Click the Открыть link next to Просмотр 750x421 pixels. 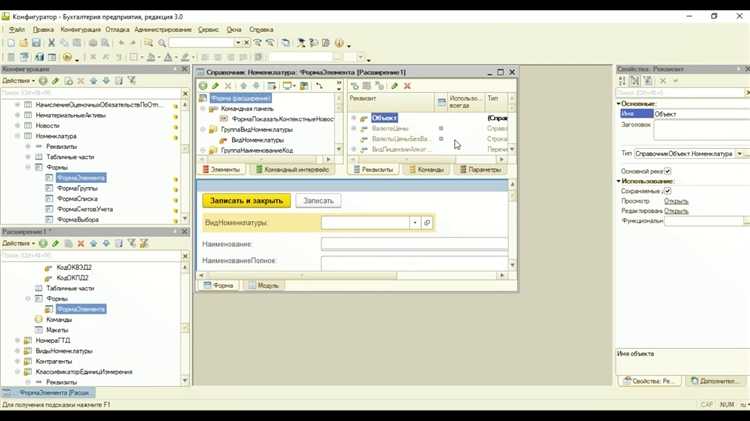(676, 201)
